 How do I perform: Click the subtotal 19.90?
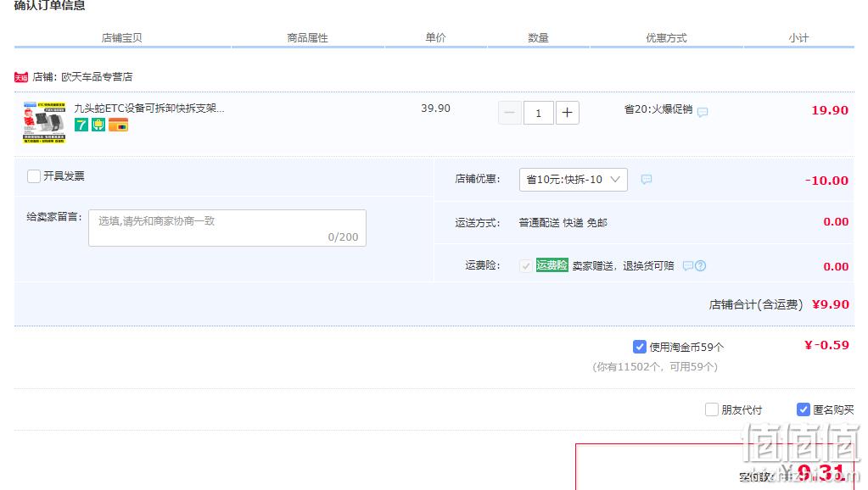[830, 110]
